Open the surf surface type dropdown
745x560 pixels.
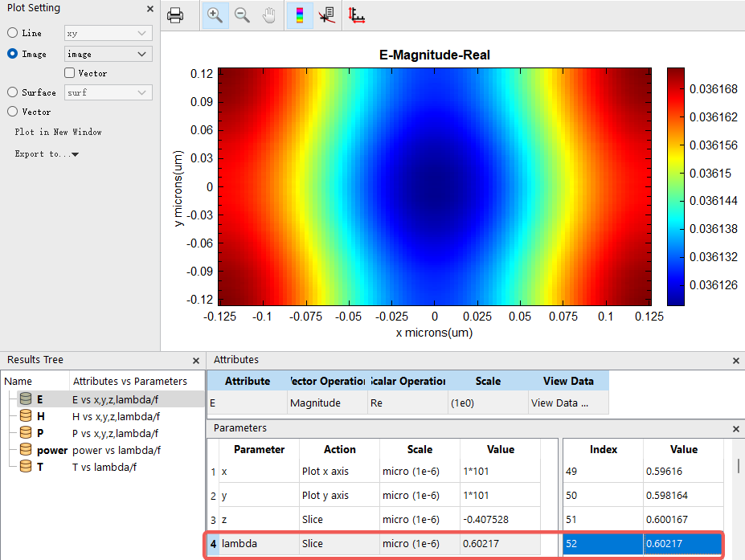[x=108, y=92]
